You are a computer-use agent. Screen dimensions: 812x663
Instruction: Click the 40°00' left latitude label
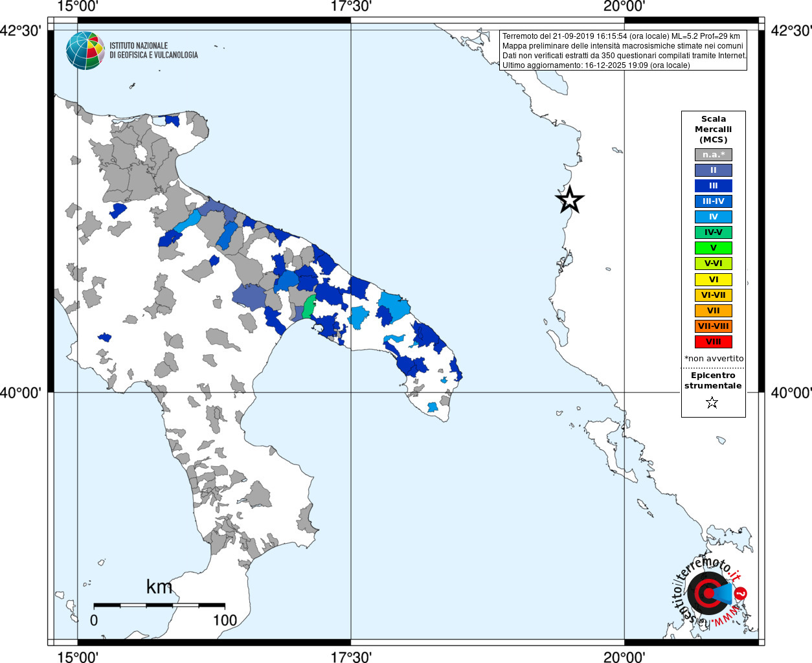pos(20,393)
